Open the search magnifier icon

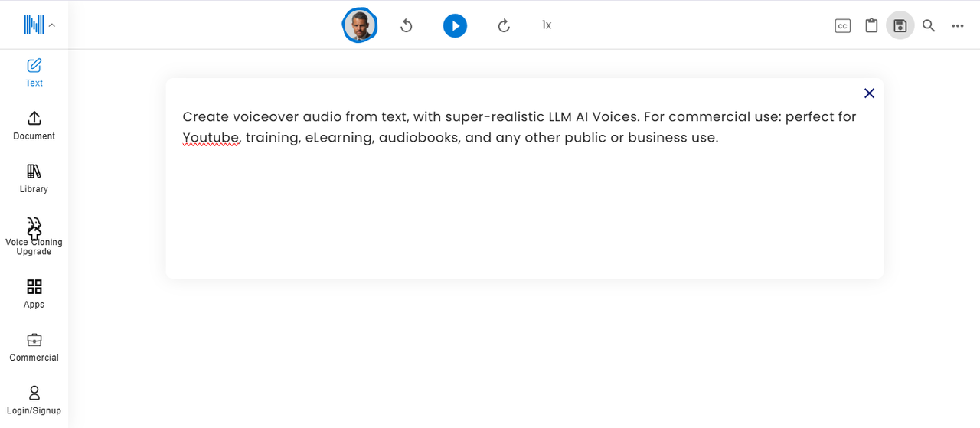coord(929,26)
